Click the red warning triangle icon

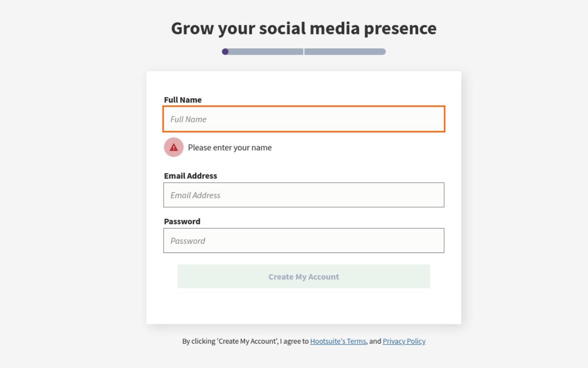click(174, 147)
